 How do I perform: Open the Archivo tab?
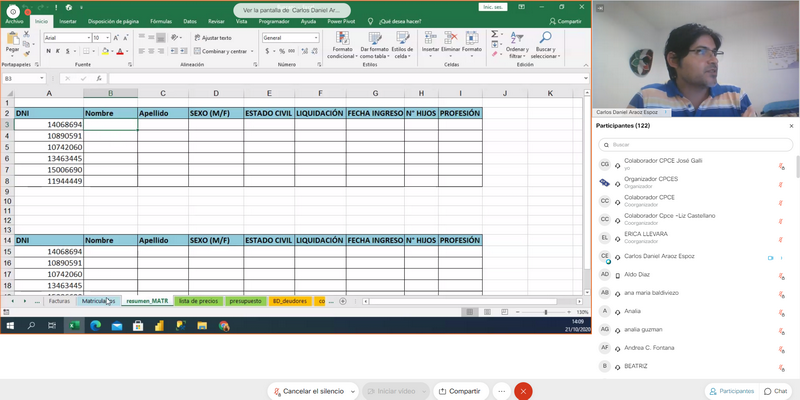pyautogui.click(x=14, y=21)
